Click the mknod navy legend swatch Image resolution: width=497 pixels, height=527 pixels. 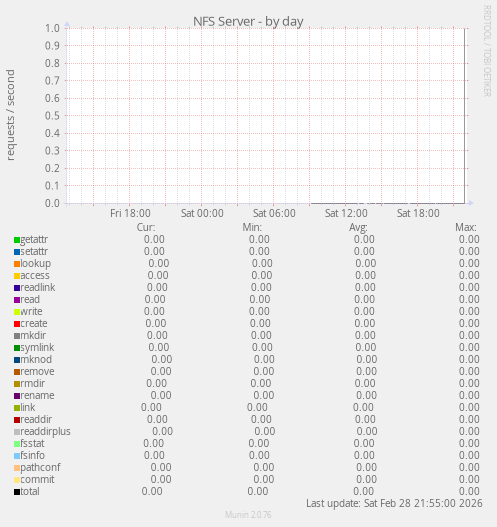[x=17, y=360]
